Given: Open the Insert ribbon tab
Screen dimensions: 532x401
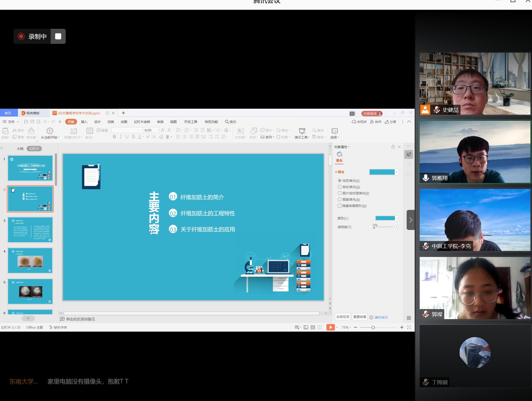Looking at the screenshot, I should (x=84, y=122).
